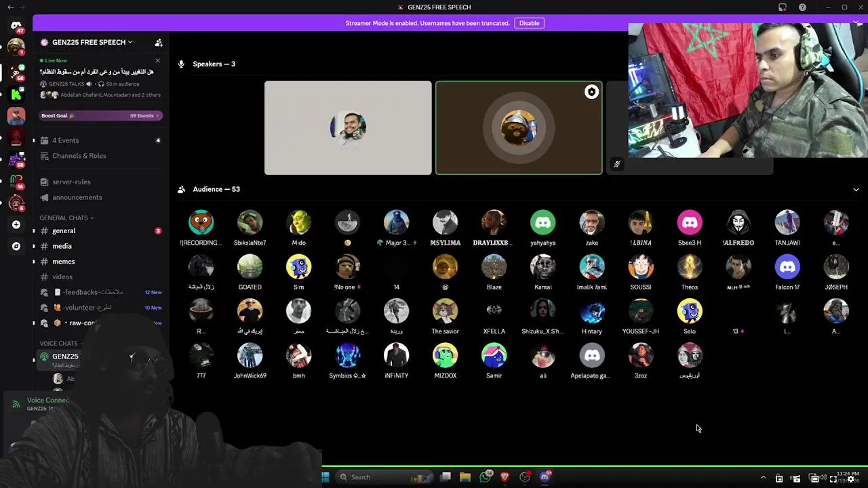Click the Audience people icon
The image size is (868, 488).
coord(181,189)
